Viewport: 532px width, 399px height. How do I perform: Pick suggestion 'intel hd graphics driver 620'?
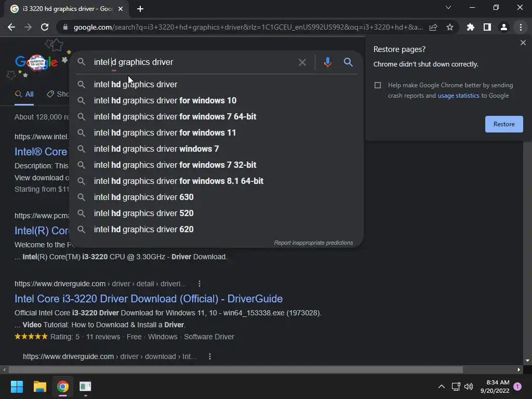[x=217, y=229]
